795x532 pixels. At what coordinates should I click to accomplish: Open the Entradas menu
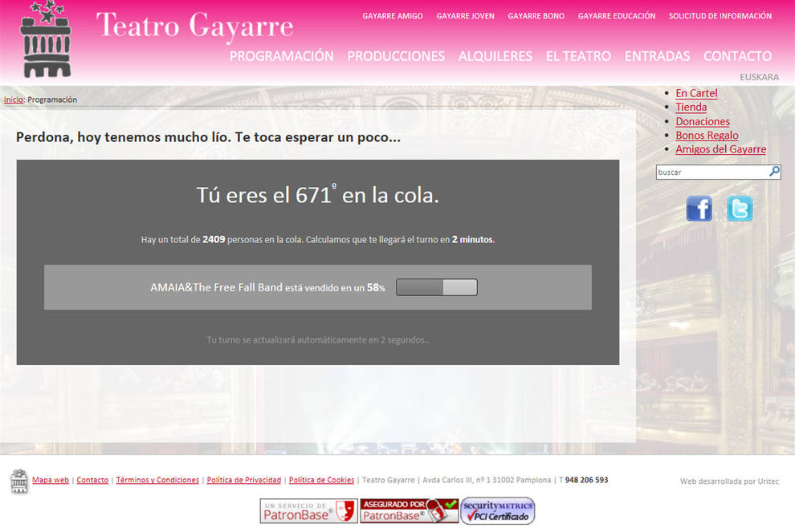(657, 56)
